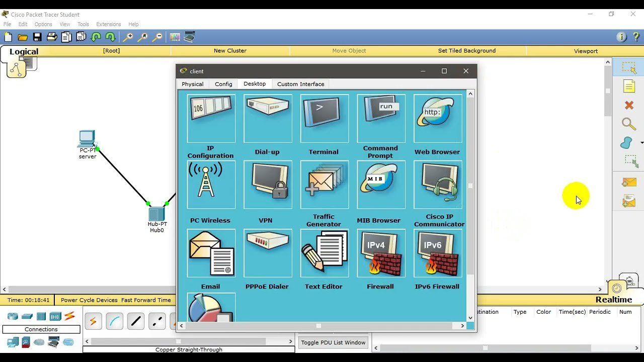Click Toggle PDU List Window
The height and width of the screenshot is (362, 644).
click(333, 342)
